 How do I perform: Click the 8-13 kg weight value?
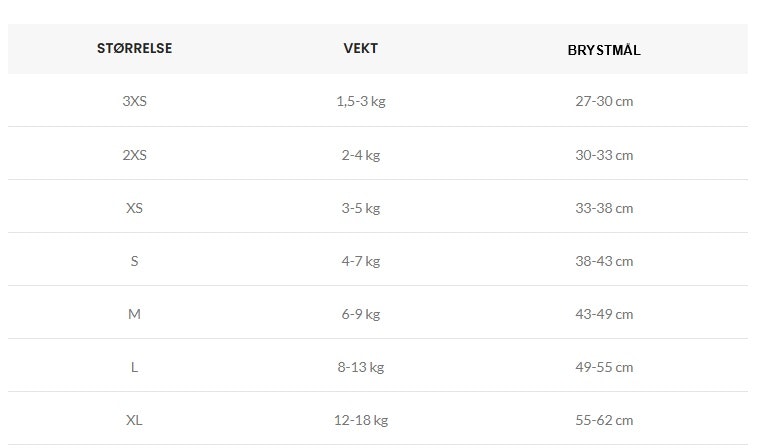[361, 368]
